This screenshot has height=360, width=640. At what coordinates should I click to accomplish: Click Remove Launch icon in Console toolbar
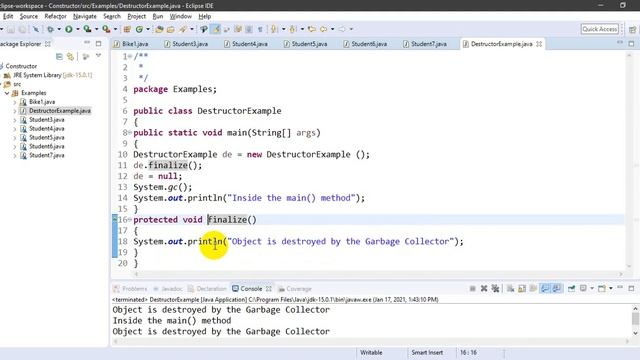[x=484, y=289]
